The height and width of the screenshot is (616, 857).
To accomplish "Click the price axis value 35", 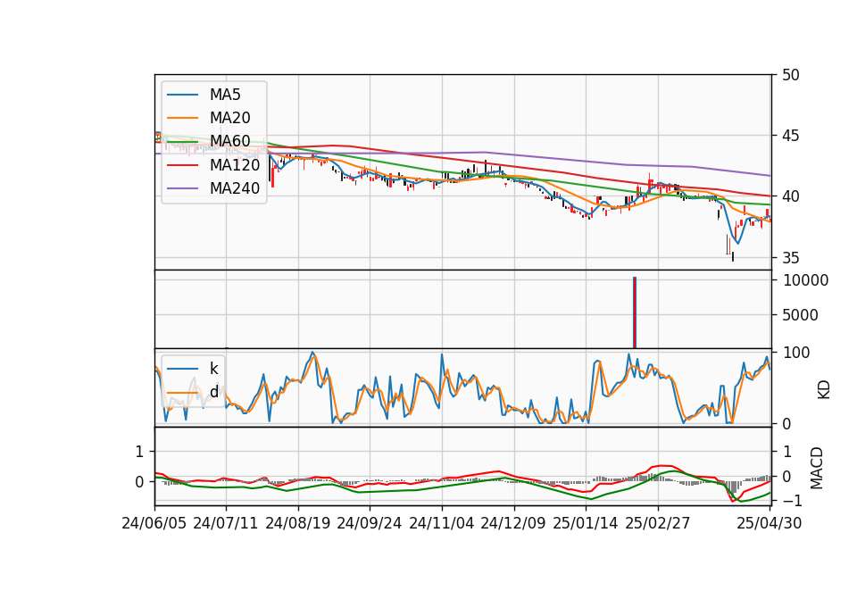I will pos(790,258).
